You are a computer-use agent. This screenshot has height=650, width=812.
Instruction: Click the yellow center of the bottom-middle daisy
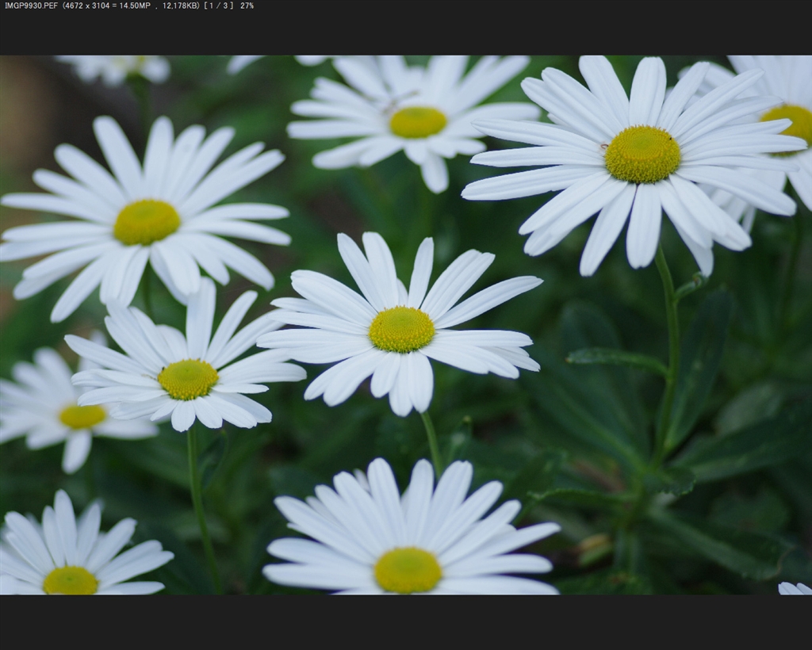[408, 570]
